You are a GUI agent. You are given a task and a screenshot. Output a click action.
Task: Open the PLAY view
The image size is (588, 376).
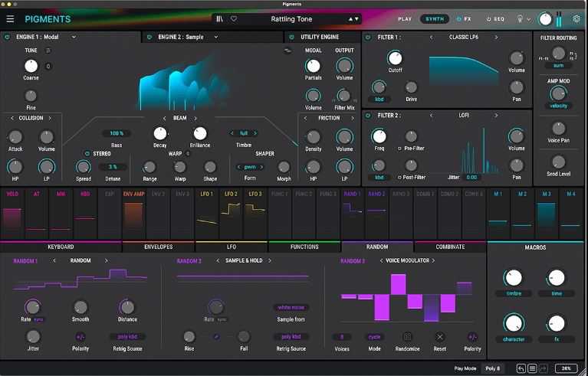(405, 19)
